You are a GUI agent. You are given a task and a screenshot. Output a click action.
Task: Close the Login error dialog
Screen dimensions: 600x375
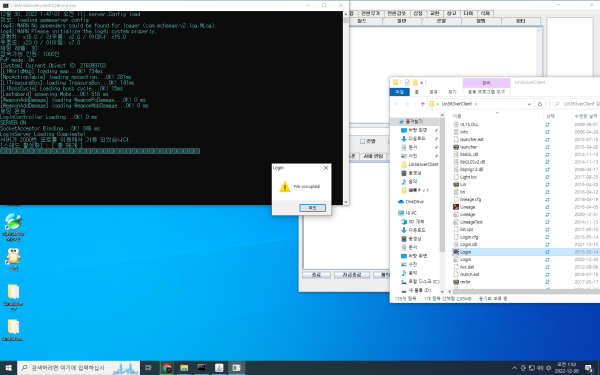[326, 168]
